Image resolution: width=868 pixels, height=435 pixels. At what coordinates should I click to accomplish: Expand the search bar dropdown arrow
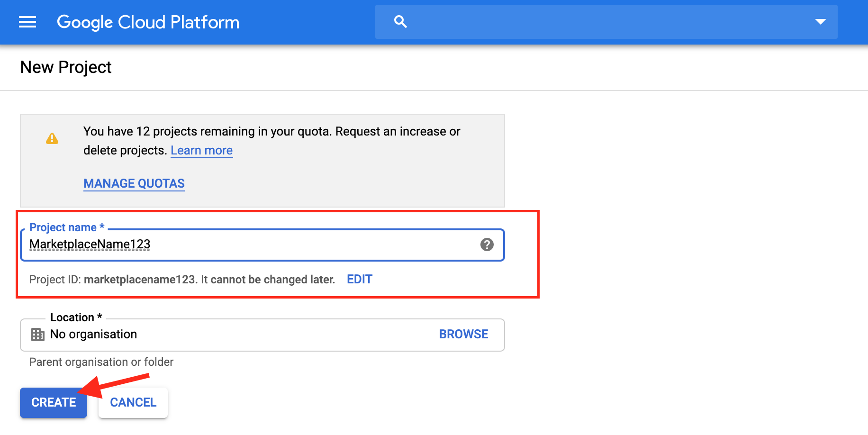coord(820,22)
